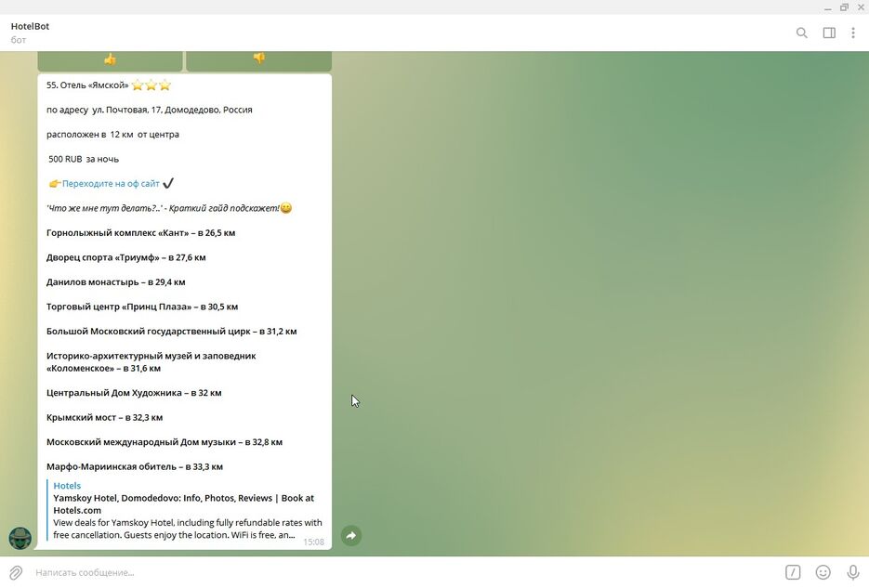This screenshot has width=869, height=588.
Task: Click the price text '500 RUB за ночь'
Action: pos(84,159)
